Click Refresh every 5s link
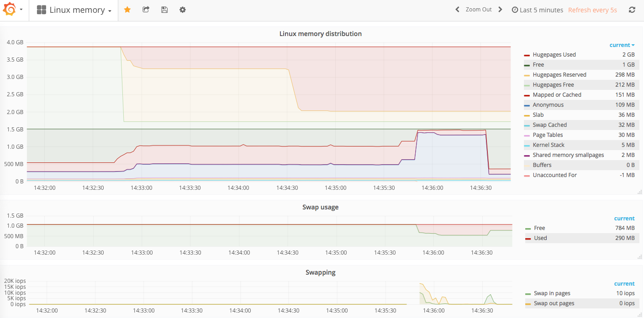 592,10
